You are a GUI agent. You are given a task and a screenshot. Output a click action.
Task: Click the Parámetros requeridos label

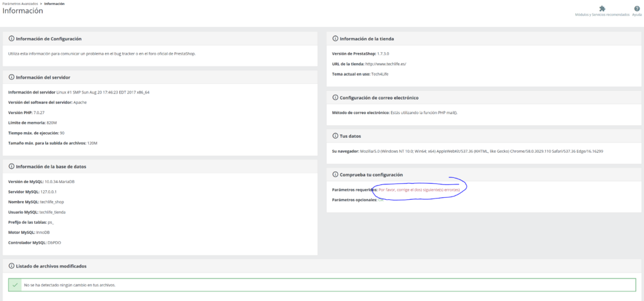tap(354, 190)
